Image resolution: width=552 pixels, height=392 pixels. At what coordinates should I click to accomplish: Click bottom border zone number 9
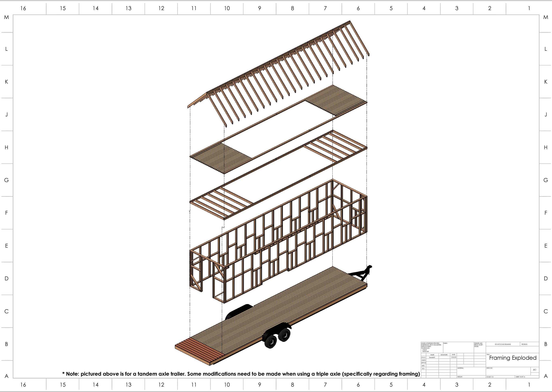tap(260, 385)
